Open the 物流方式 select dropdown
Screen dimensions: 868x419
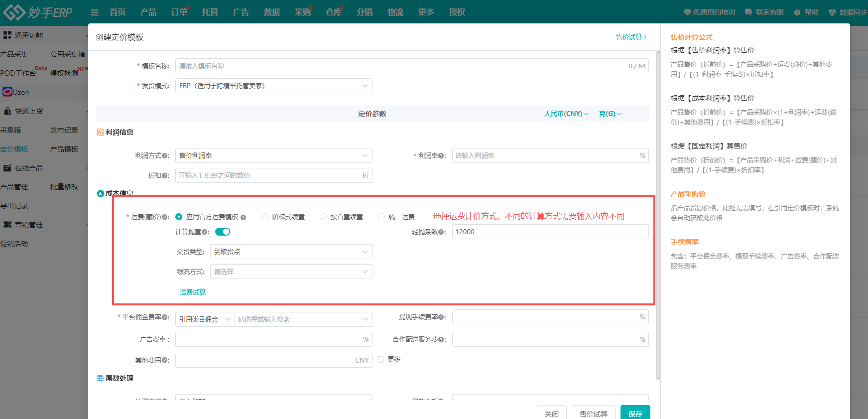pyautogui.click(x=291, y=272)
